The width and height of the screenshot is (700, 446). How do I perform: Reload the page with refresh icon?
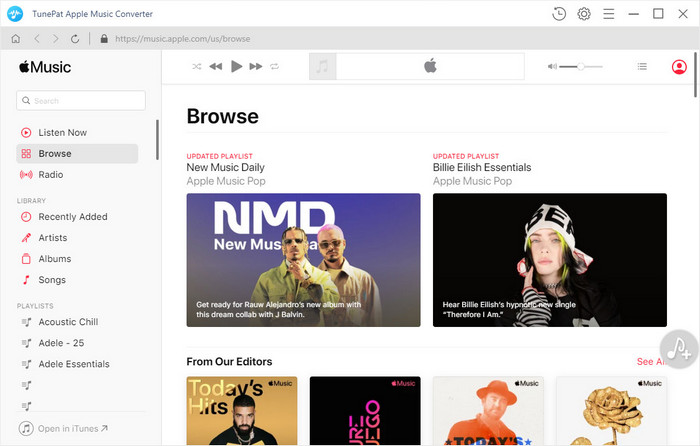75,39
